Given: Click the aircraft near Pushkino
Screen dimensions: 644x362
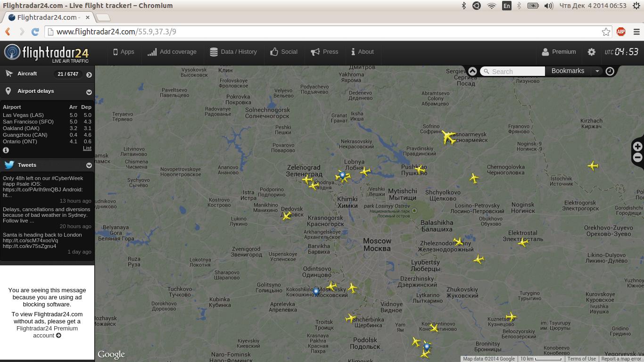Looking at the screenshot, I should (420, 169).
